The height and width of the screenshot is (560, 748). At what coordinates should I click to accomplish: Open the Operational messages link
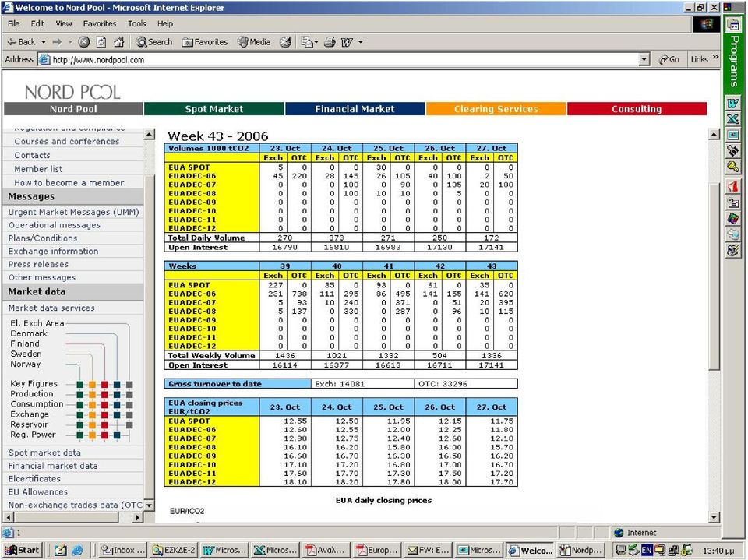pyautogui.click(x=55, y=225)
